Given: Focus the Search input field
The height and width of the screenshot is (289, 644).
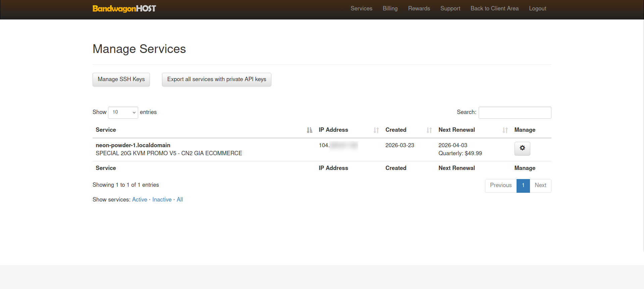Looking at the screenshot, I should click(515, 113).
